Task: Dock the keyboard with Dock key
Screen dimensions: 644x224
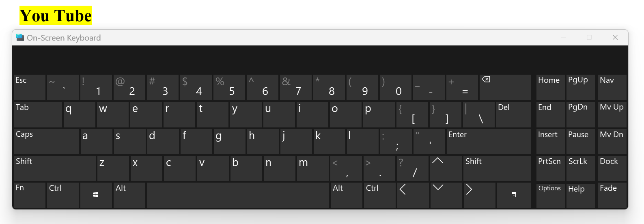Action: 612,168
